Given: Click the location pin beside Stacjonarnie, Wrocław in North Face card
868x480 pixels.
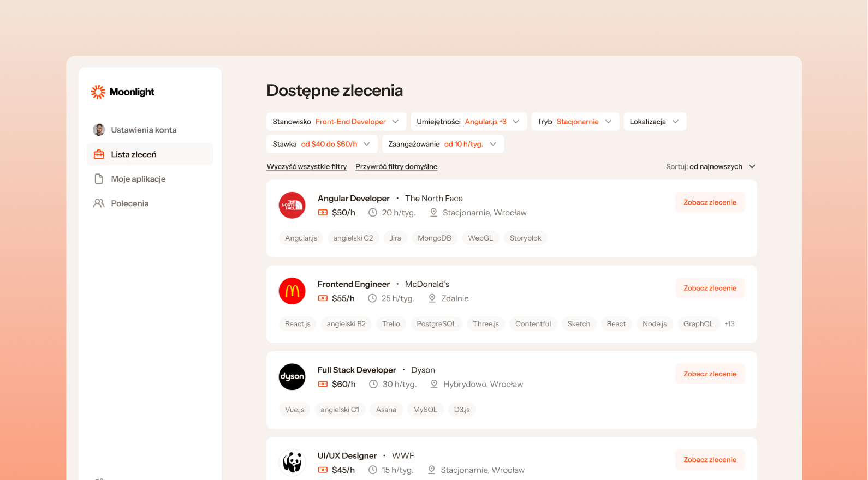Looking at the screenshot, I should (433, 213).
